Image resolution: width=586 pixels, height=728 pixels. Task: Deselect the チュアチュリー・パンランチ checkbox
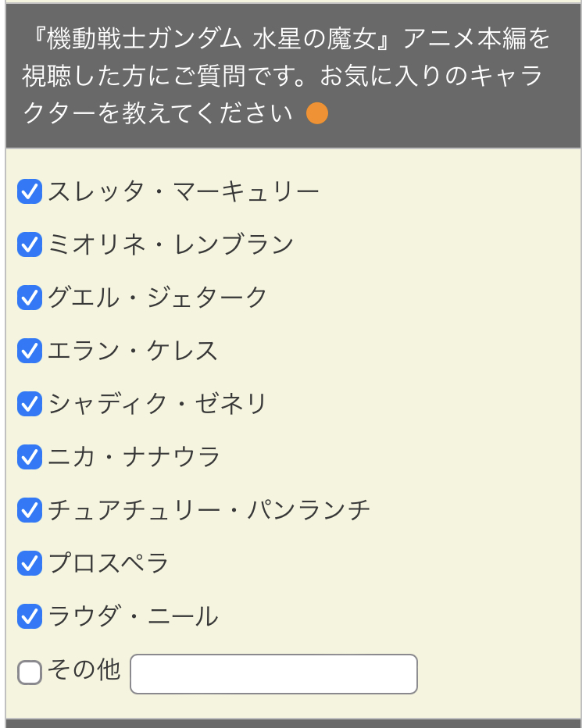(x=30, y=510)
